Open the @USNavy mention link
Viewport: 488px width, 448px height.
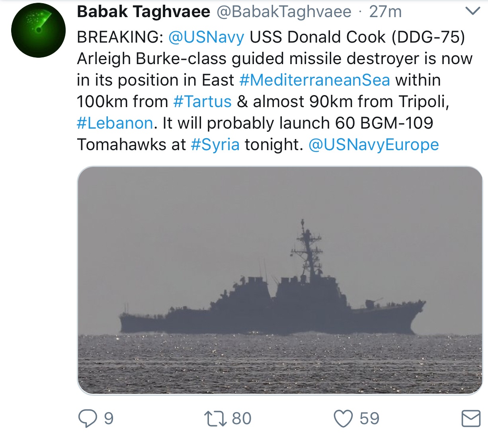tap(206, 37)
